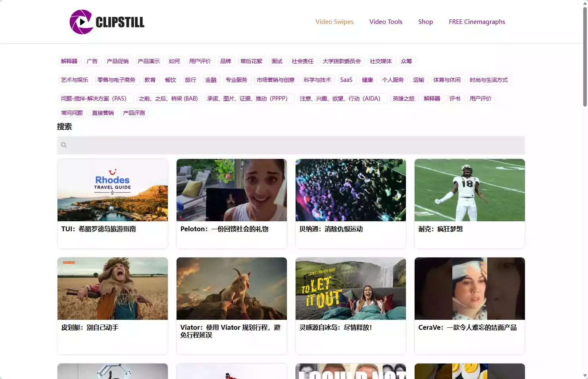Click the scrollbar up arrow
Image resolution: width=588 pixels, height=379 pixels.
[x=585, y=3]
